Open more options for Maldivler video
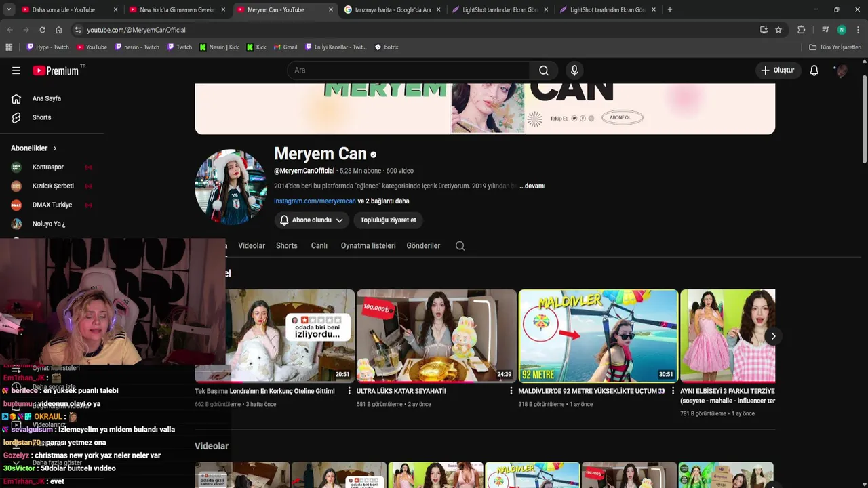 pos(673,391)
